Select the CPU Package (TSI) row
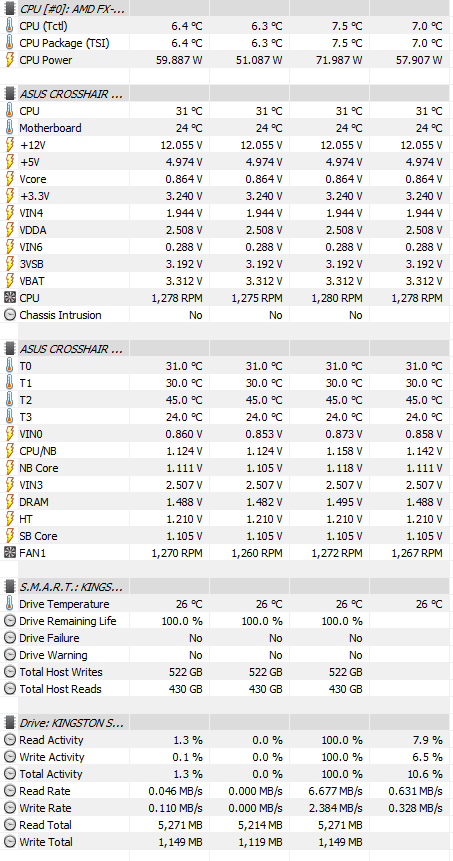 click(226, 43)
